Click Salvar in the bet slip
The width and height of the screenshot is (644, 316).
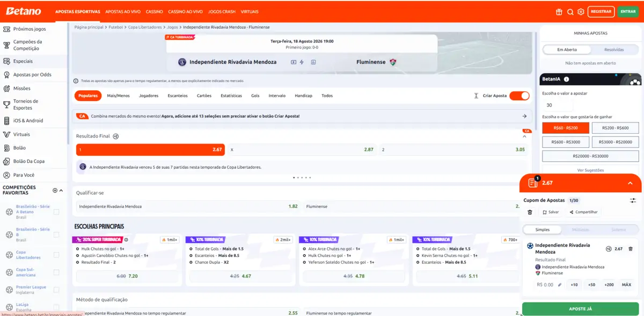coord(551,212)
